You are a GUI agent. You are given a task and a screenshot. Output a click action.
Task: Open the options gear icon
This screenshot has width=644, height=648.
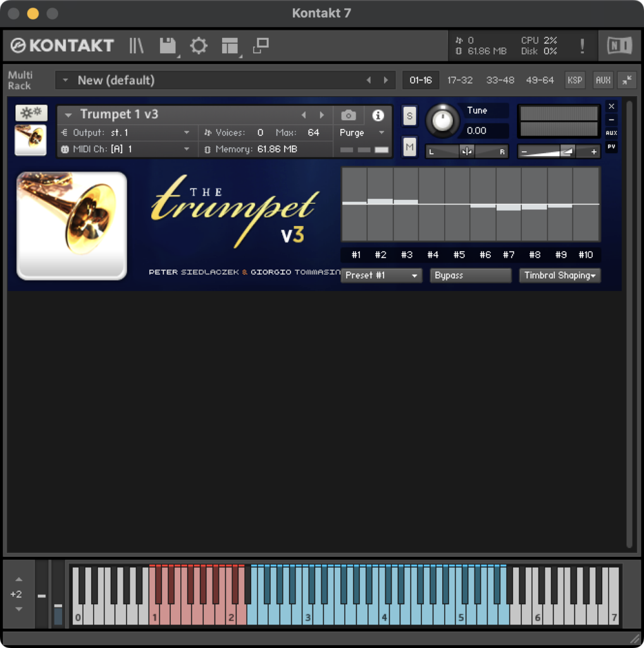pyautogui.click(x=199, y=46)
